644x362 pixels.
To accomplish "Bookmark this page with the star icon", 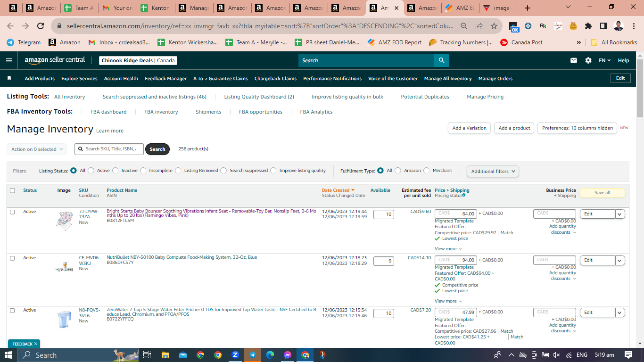I will [x=494, y=26].
